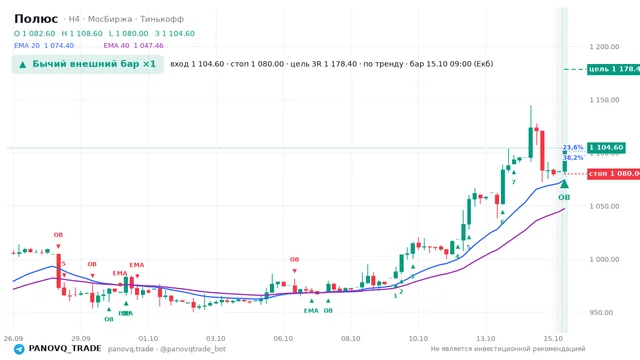Click the 'L 1 080.00' low value
640x360 pixels.
pos(129,33)
